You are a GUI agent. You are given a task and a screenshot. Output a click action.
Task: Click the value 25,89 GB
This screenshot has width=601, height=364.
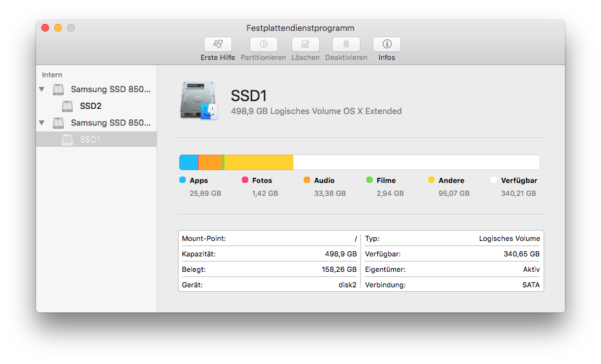206,193
